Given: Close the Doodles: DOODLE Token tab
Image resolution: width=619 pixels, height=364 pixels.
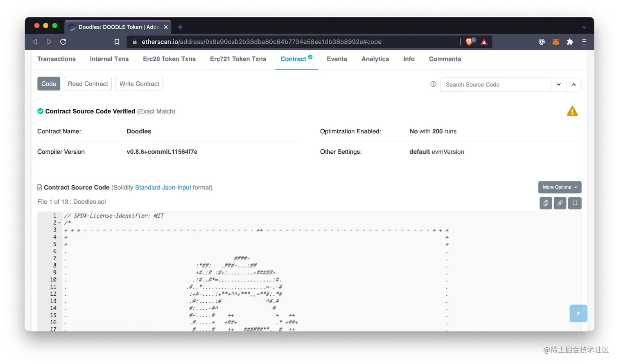Looking at the screenshot, I should (166, 27).
